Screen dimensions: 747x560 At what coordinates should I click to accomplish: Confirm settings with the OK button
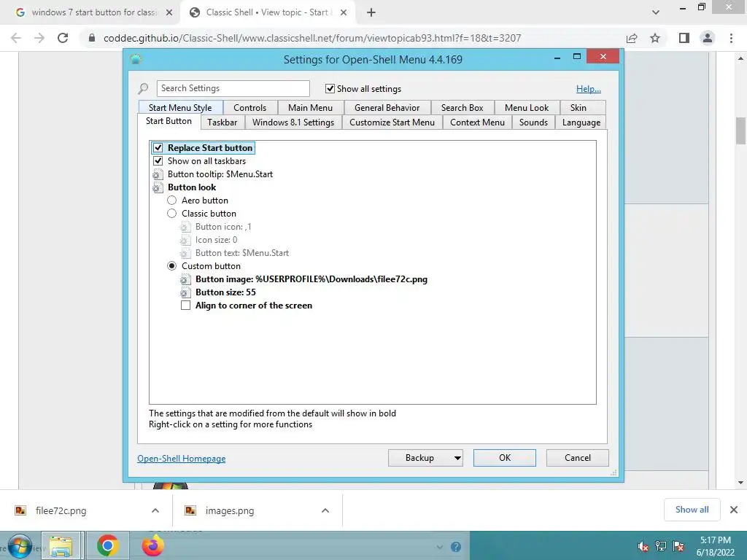pos(505,458)
